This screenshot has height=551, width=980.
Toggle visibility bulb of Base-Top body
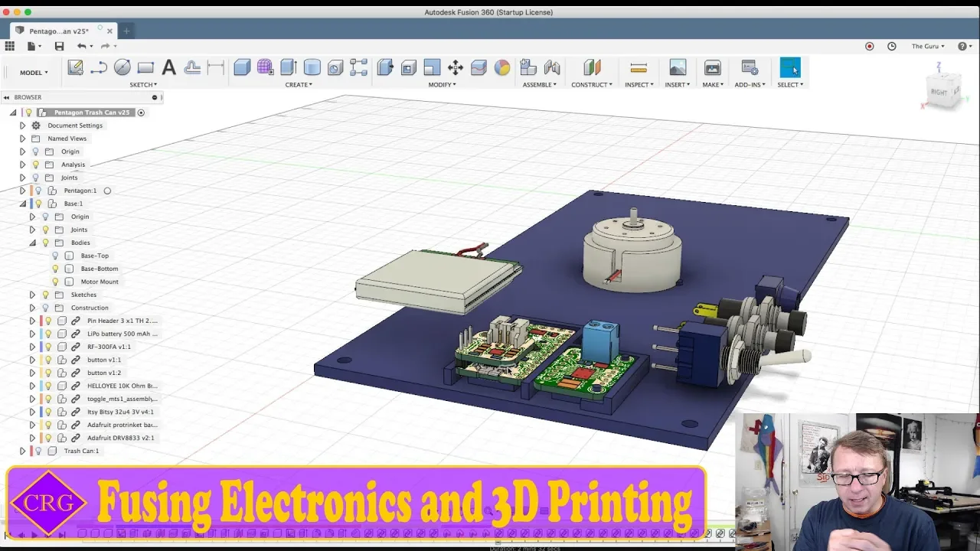click(55, 256)
